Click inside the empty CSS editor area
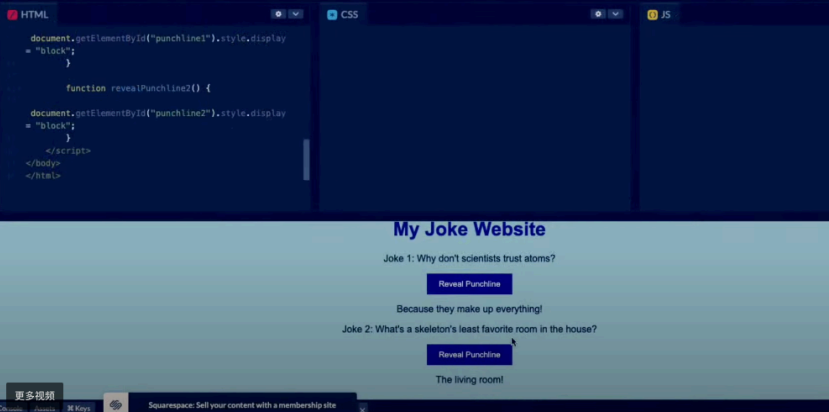The height and width of the screenshot is (412, 829). 475,116
